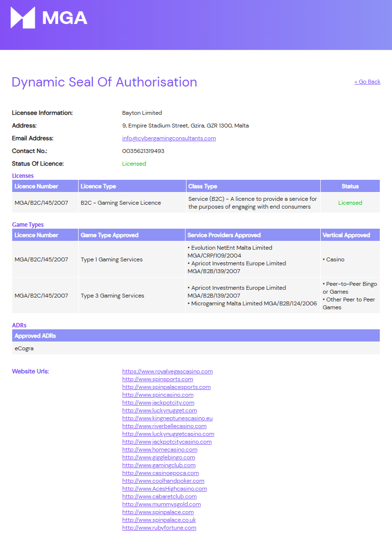Open riverbellecasino.com link
392x537 pixels.
pos(164,426)
